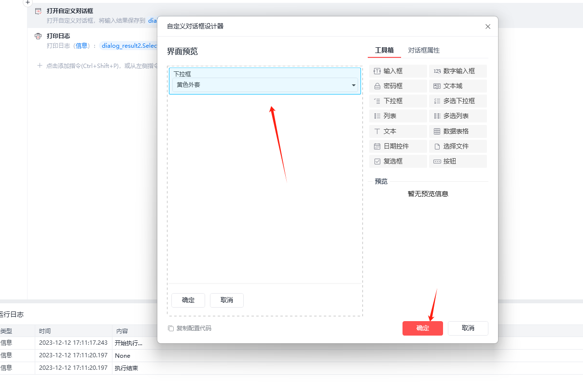Click the 类型 column header in log
The width and height of the screenshot is (583, 392).
(6, 331)
